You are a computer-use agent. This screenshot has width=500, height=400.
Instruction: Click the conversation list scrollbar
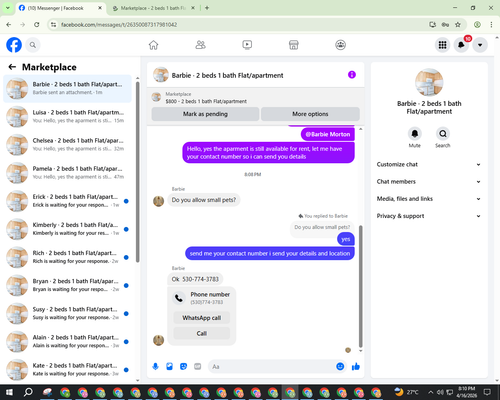click(x=137, y=172)
